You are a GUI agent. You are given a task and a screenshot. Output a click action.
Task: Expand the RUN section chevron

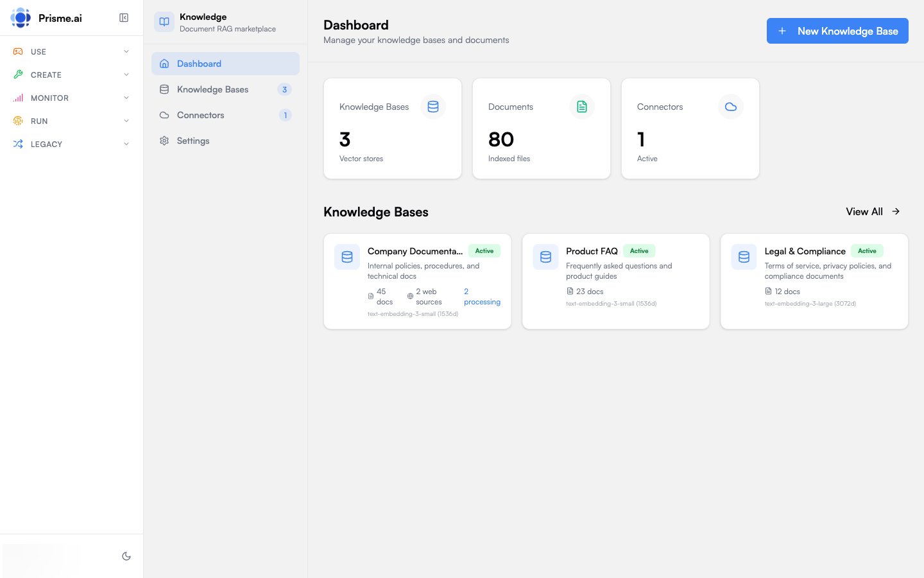[126, 121]
